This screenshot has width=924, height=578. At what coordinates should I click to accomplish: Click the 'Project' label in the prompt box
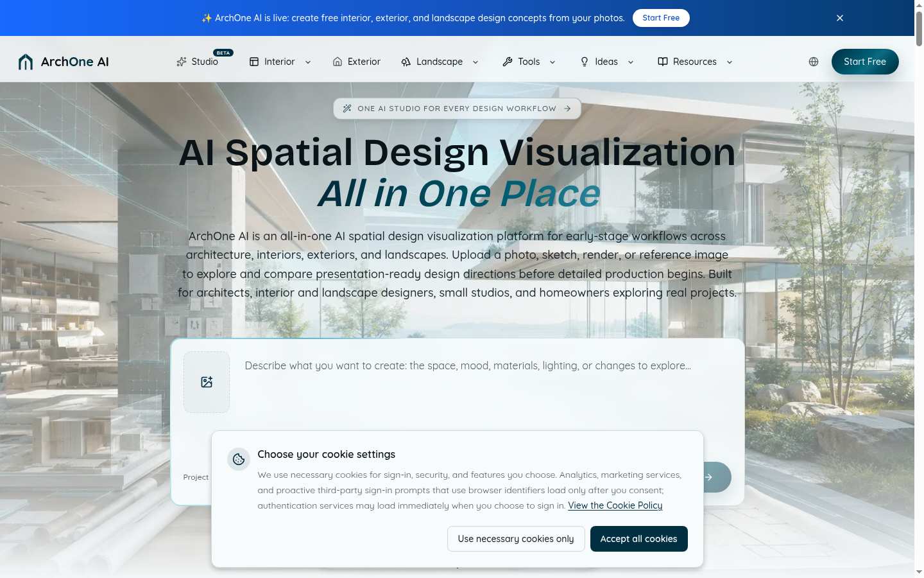point(196,477)
